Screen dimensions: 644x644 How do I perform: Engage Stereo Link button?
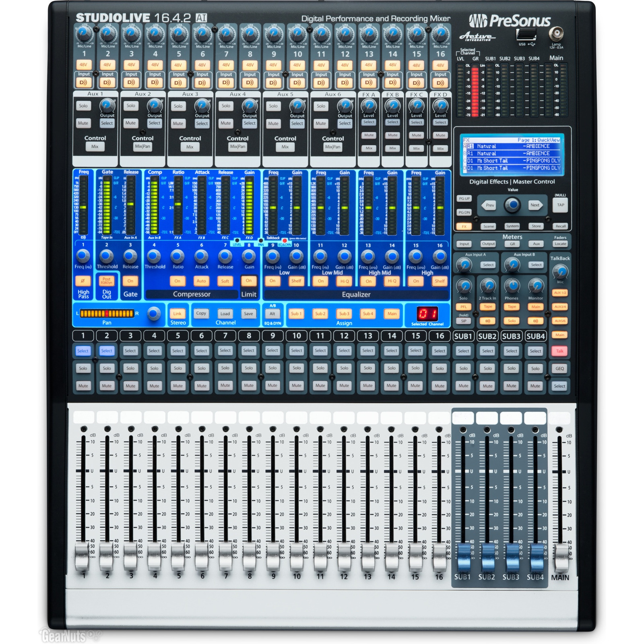coord(178,314)
